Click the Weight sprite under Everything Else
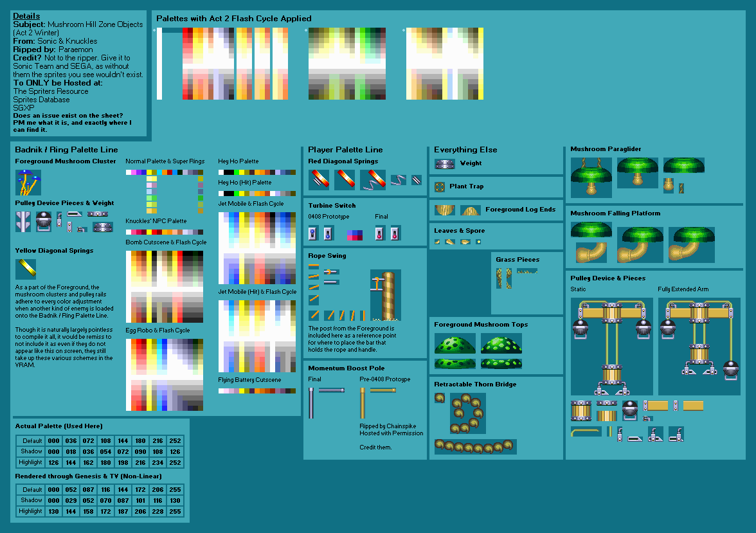Viewport: 756px width, 533px height. [x=445, y=164]
